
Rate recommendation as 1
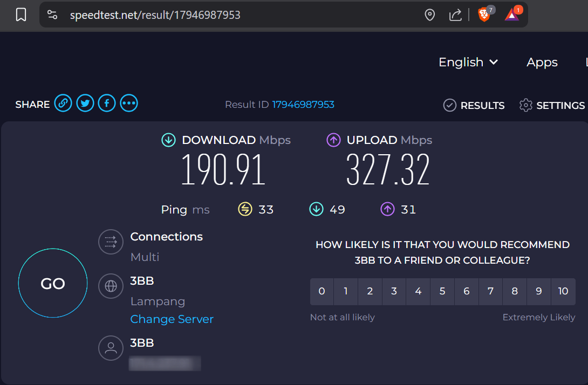click(346, 291)
